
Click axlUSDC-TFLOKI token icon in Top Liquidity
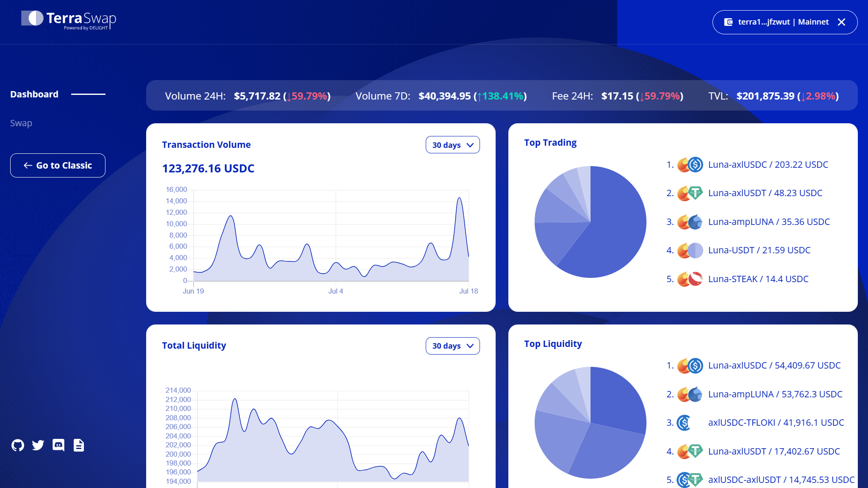coord(684,422)
